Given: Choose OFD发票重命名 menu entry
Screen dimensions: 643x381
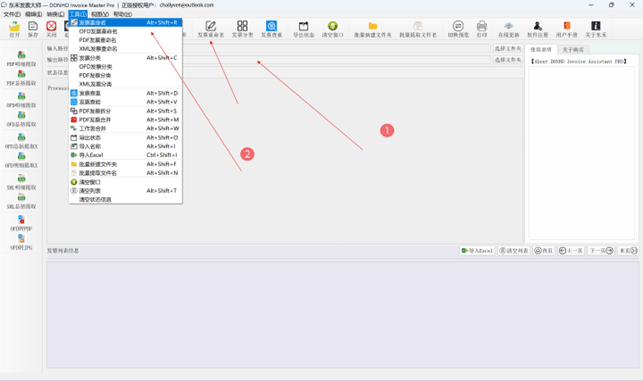Looking at the screenshot, I should [x=125, y=31].
